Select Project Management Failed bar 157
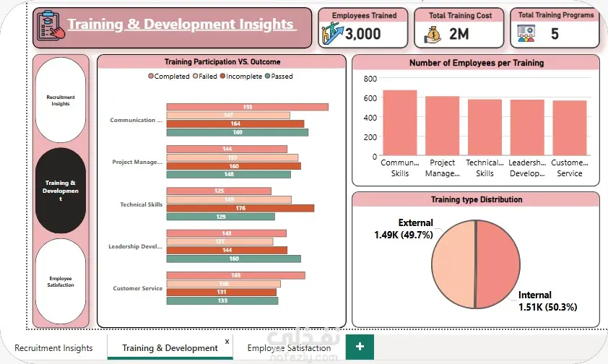608x364 pixels. click(233, 157)
